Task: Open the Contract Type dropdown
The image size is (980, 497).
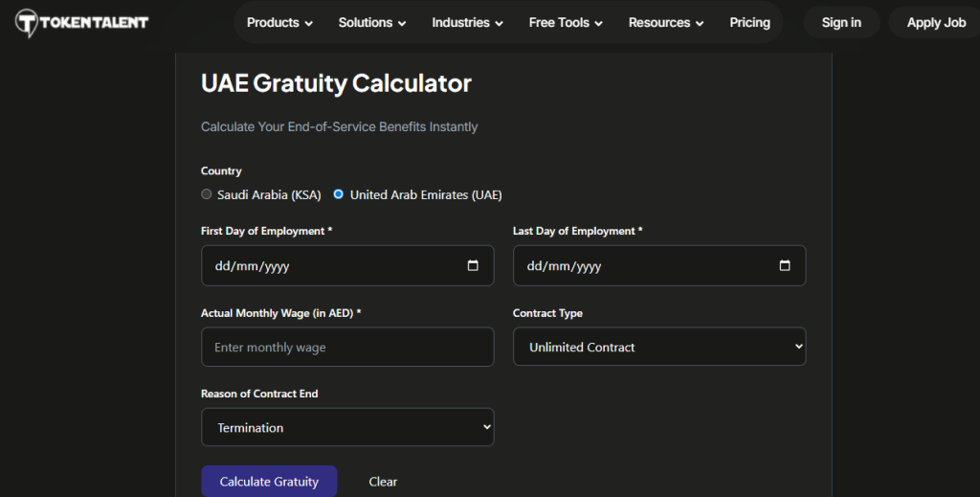Action: pyautogui.click(x=659, y=347)
